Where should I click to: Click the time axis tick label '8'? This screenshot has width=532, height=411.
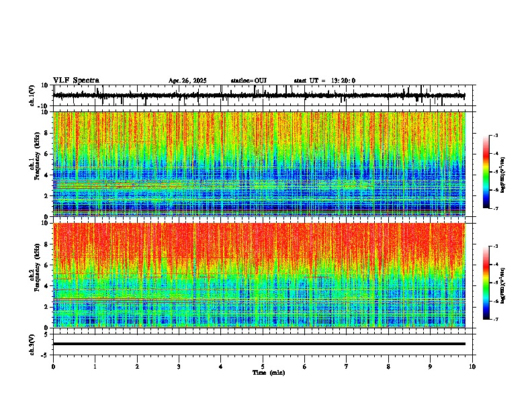pos(388,367)
